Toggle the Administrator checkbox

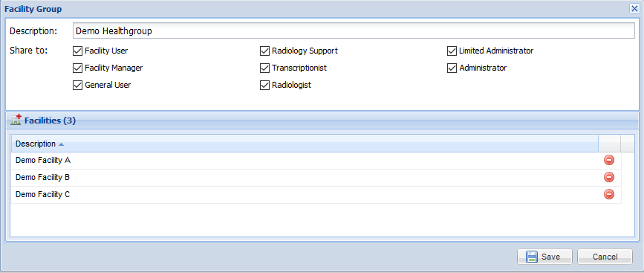click(452, 68)
